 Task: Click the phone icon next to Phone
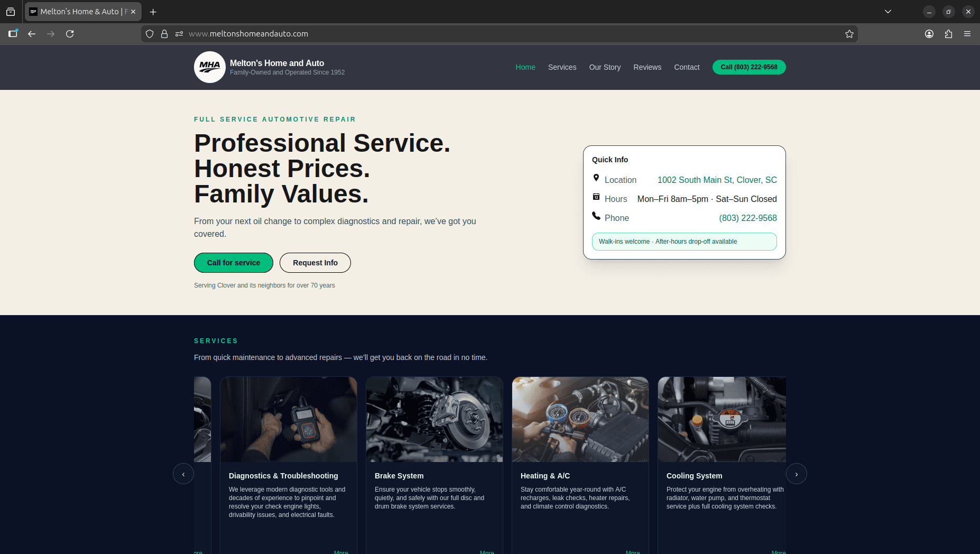(596, 216)
